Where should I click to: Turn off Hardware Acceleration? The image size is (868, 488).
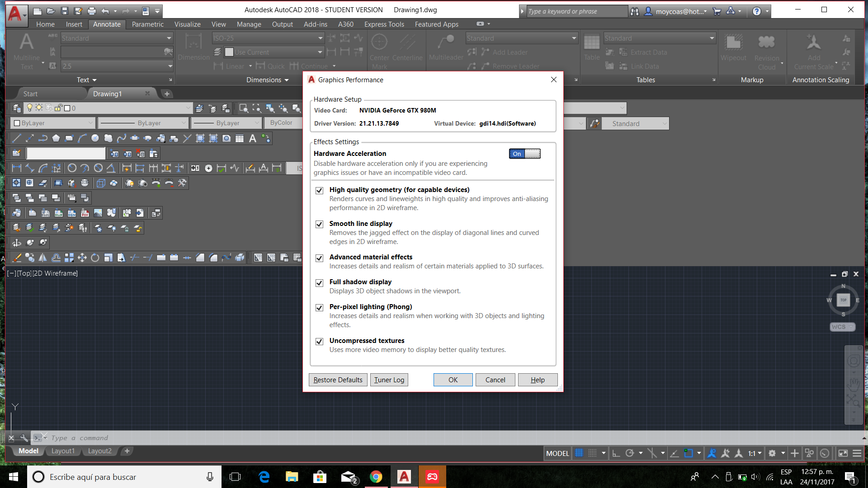click(524, 154)
